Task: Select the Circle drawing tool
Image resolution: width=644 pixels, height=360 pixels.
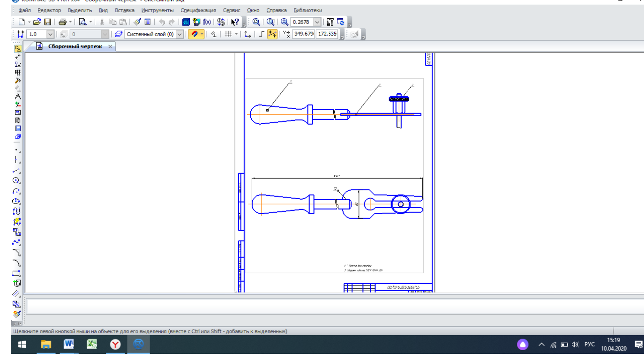Action: [x=16, y=180]
